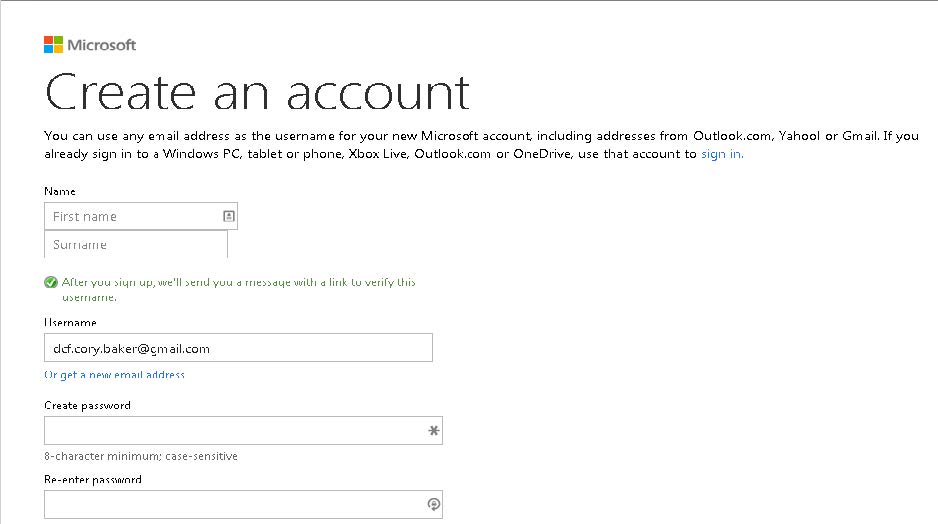938x524 pixels.
Task: Click the 'Or get a new email address' link
Action: (x=114, y=375)
